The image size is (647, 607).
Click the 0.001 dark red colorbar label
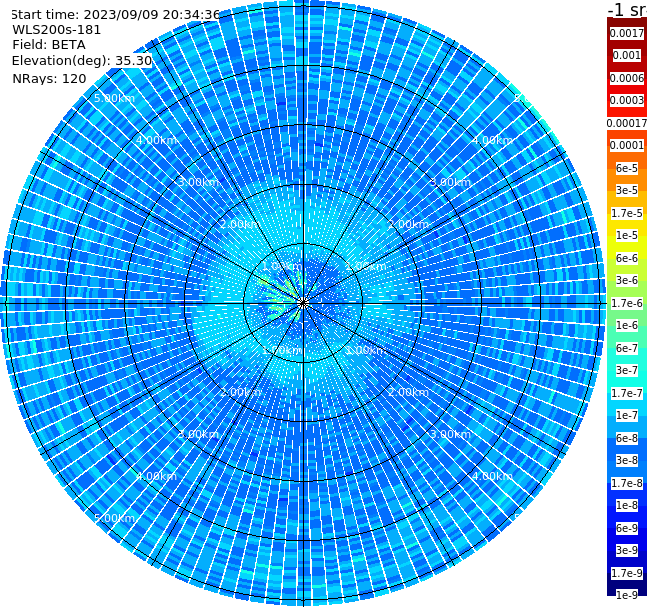(626, 55)
